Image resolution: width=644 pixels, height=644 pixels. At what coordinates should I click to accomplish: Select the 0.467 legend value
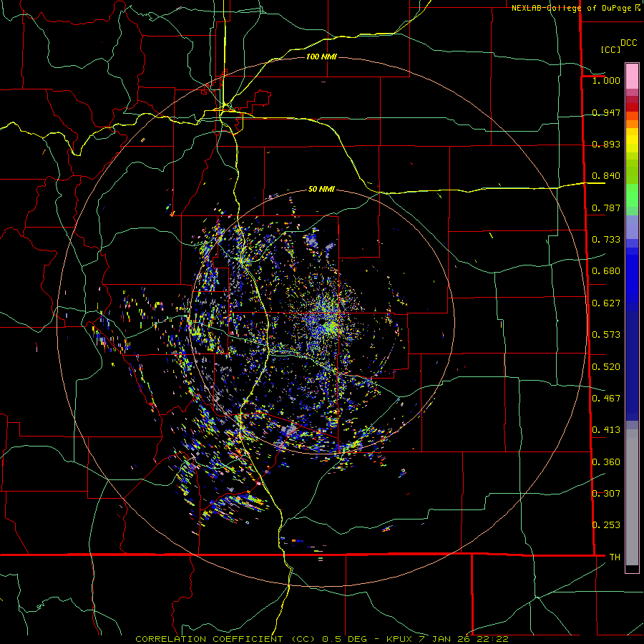[x=606, y=399]
